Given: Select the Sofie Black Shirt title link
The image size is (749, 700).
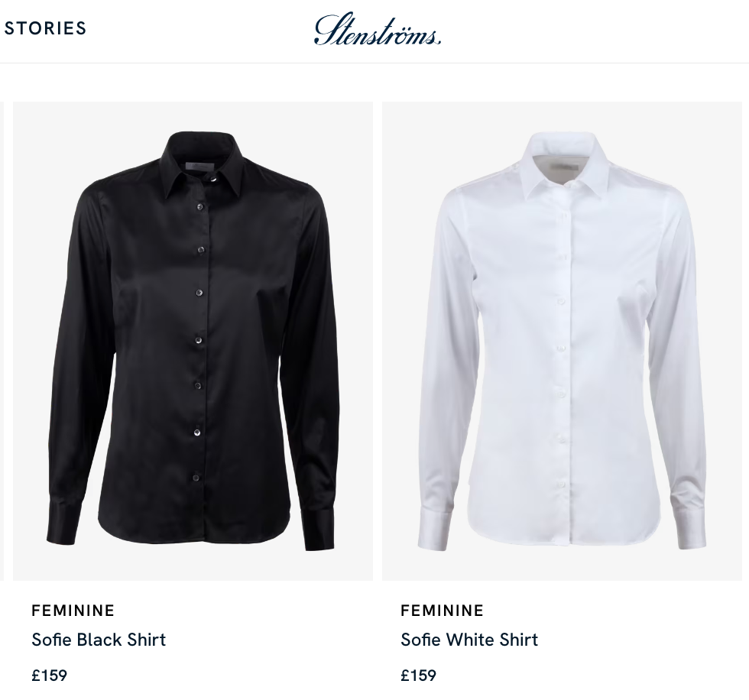Looking at the screenshot, I should coord(99,640).
